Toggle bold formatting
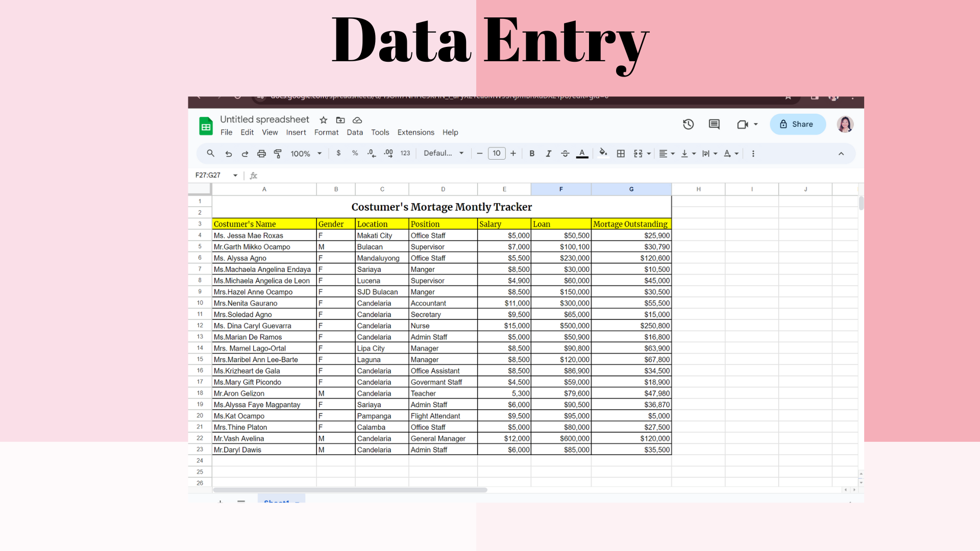Screen dimensions: 980x551 (532, 154)
